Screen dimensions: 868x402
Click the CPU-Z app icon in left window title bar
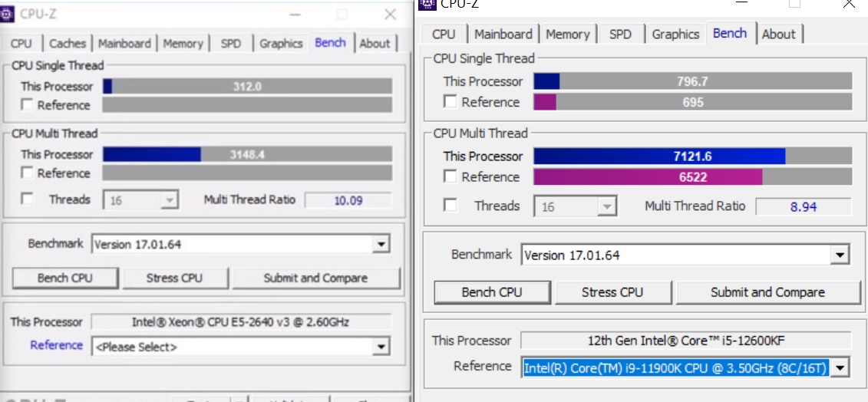7,14
